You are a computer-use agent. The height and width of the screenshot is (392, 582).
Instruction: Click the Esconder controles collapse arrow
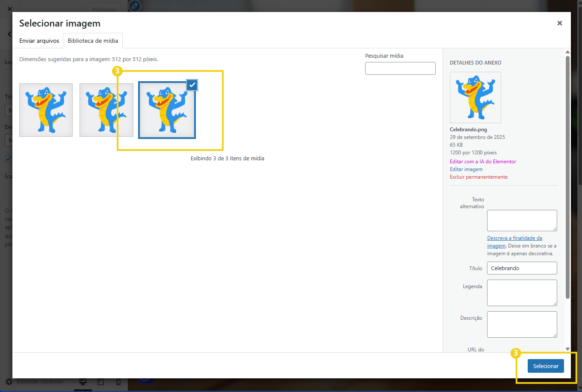(9, 382)
